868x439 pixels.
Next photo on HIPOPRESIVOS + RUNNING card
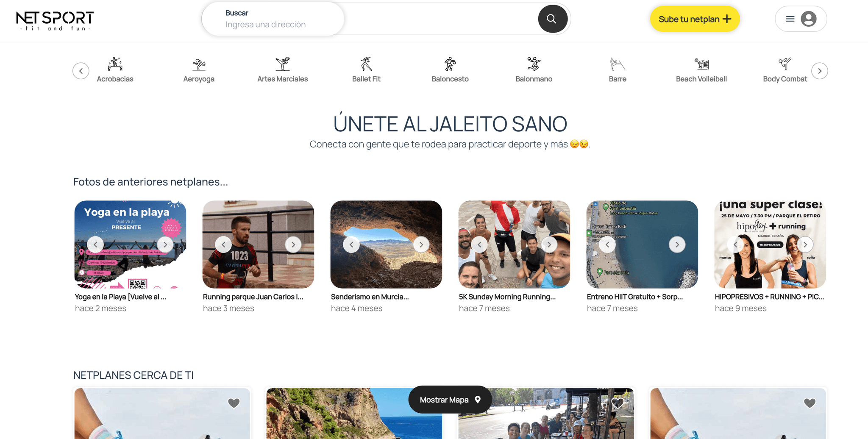pos(805,245)
